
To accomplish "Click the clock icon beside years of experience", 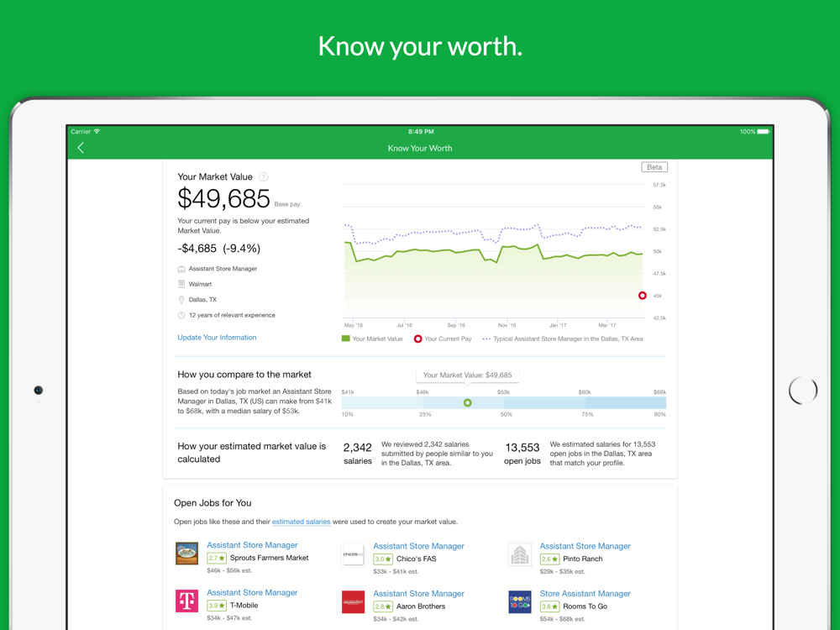I will (x=181, y=315).
